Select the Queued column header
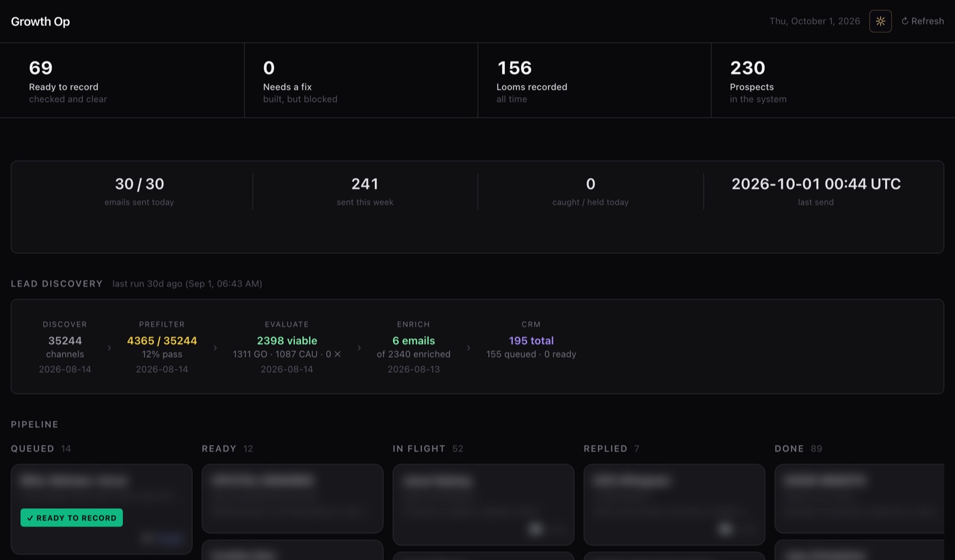Screen dimensions: 955x560 point(41,448)
